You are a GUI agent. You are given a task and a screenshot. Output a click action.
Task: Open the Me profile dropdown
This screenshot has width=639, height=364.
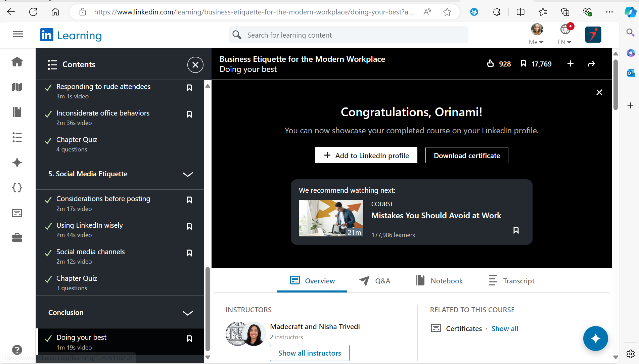pos(537,34)
